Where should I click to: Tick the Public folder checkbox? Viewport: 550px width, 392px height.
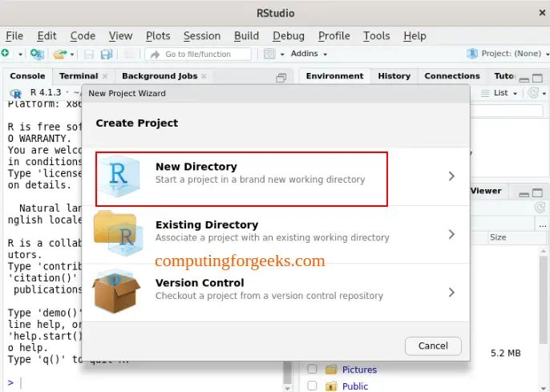312,386
